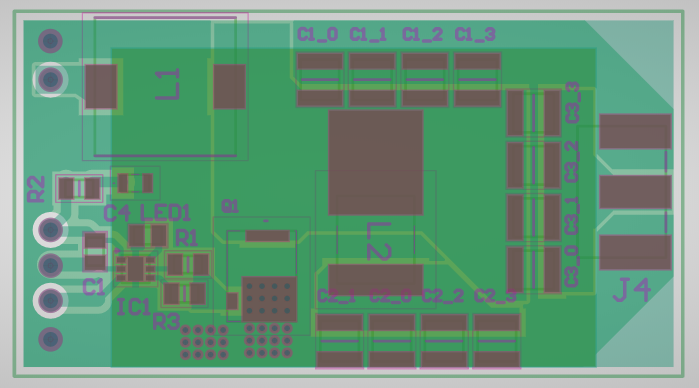This screenshot has width=699, height=388.
Task: Click the via array below R3
Action: coord(204,343)
